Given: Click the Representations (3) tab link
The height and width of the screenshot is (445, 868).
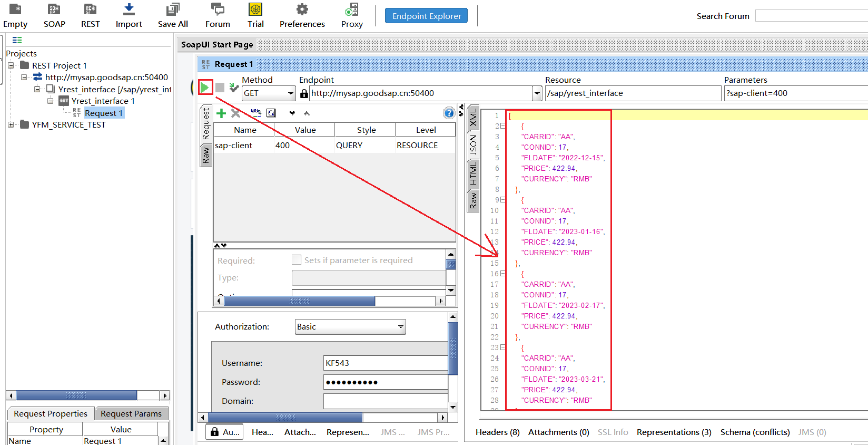Looking at the screenshot, I should (674, 432).
